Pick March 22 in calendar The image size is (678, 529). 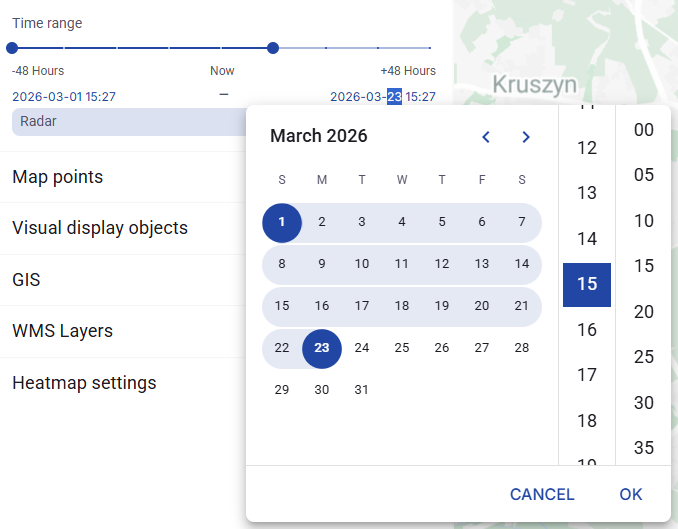tap(282, 348)
